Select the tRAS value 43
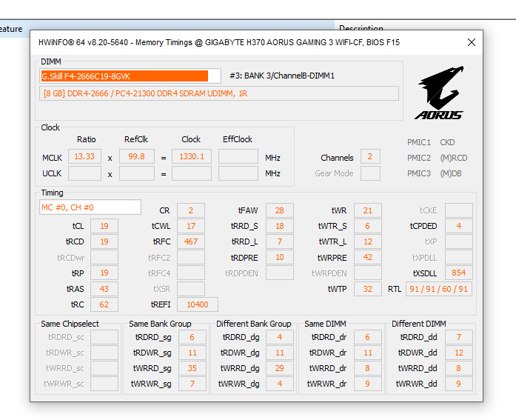 click(104, 289)
